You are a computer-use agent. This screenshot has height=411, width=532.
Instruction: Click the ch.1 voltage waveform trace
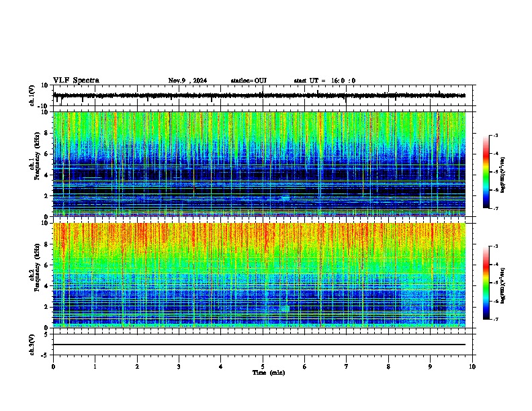click(259, 95)
